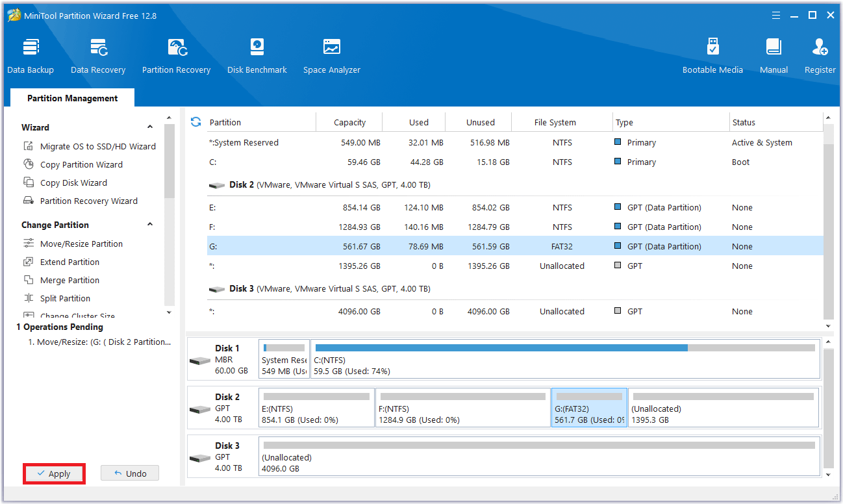Select 4096.00 GB unallocated row
The image size is (843, 504).
coord(515,311)
